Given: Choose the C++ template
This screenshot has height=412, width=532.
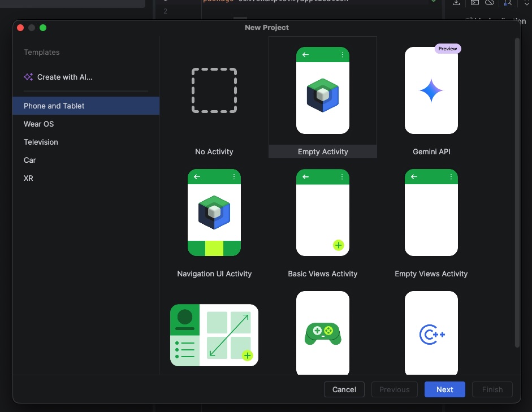Looking at the screenshot, I should [x=431, y=333].
